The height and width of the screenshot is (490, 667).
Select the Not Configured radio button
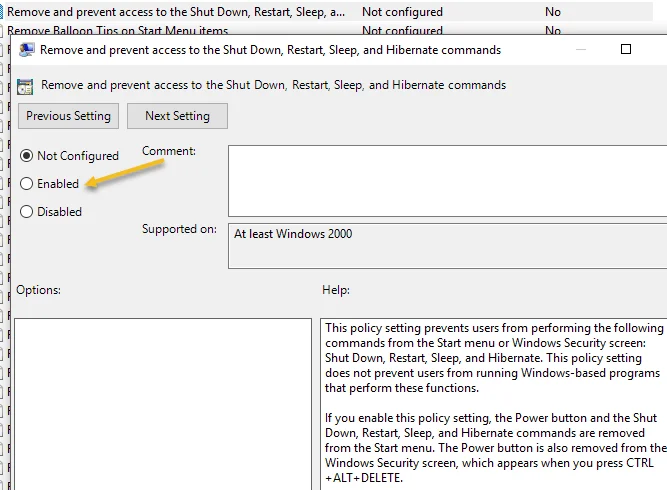point(26,156)
